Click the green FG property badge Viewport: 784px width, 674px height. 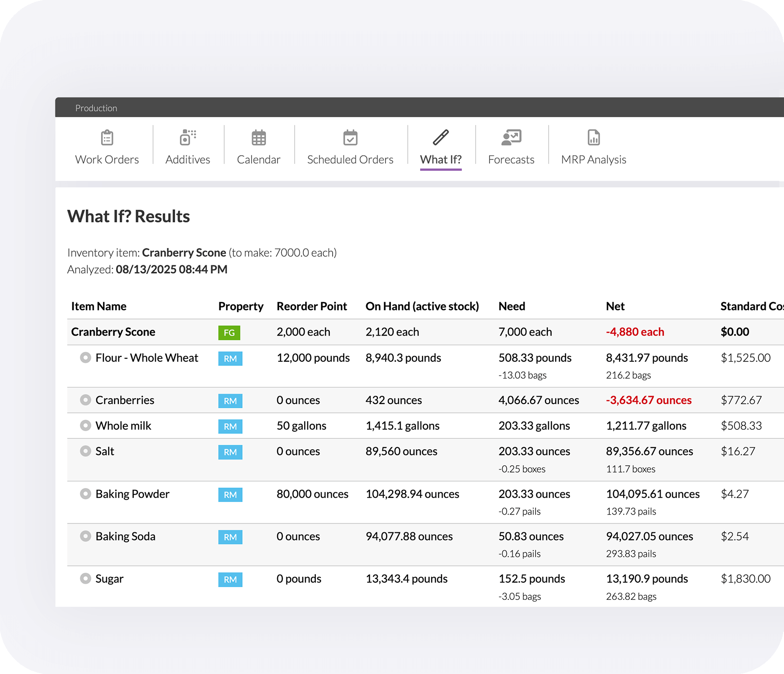click(x=229, y=332)
